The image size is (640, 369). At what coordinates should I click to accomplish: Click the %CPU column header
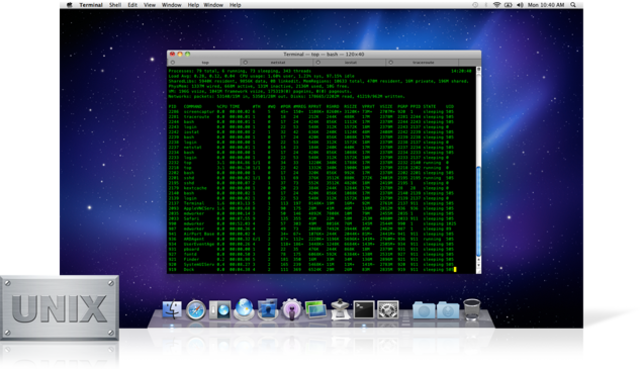pyautogui.click(x=221, y=107)
